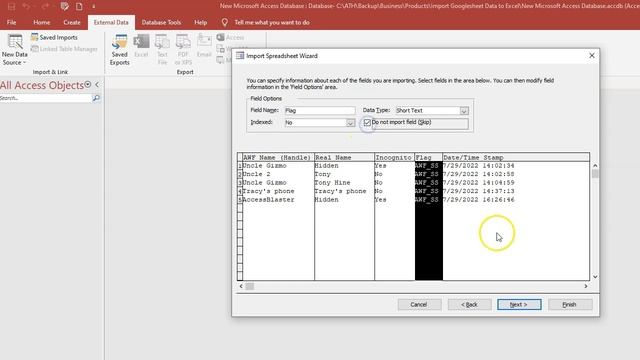Click the Cancel button
The height and width of the screenshot is (360, 640).
[419, 304]
